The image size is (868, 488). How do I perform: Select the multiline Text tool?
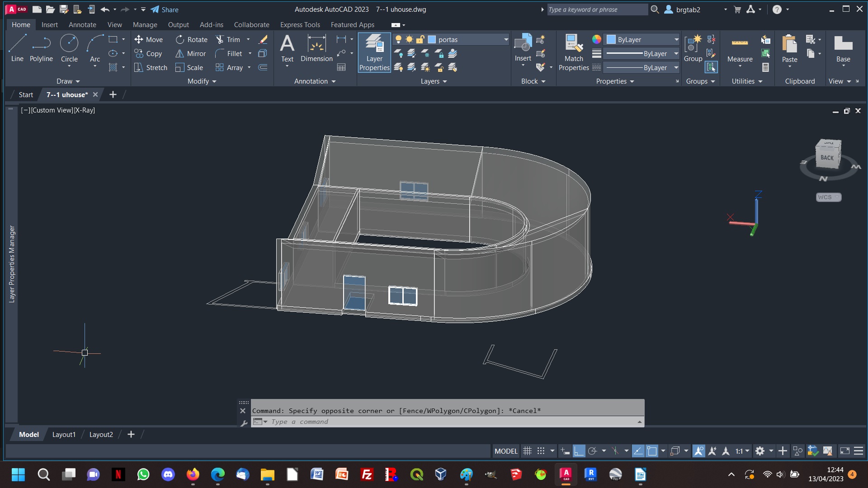pyautogui.click(x=287, y=48)
